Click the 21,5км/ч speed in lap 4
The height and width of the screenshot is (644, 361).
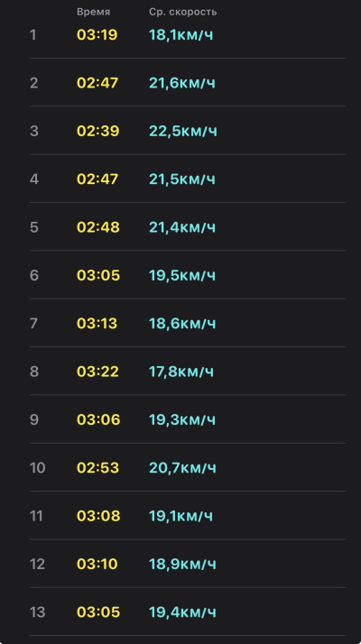click(x=182, y=179)
